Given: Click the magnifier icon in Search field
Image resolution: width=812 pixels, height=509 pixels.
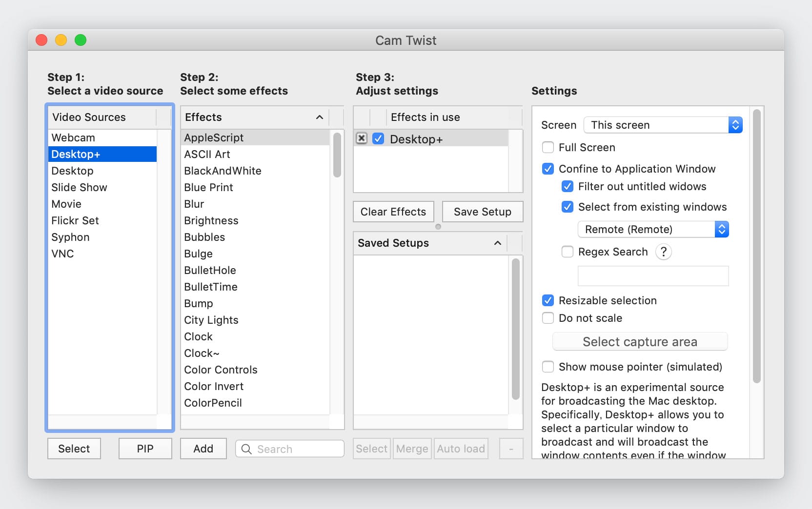Looking at the screenshot, I should pos(247,449).
